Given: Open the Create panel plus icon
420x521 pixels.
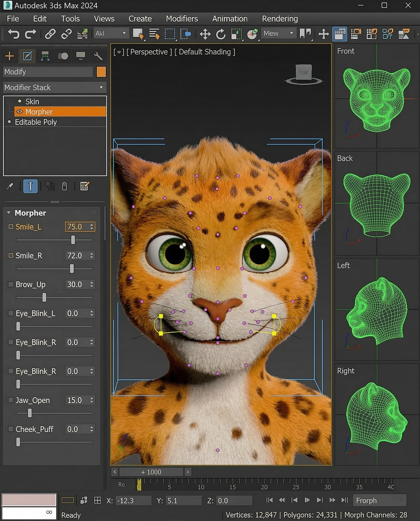Looking at the screenshot, I should pyautogui.click(x=10, y=56).
